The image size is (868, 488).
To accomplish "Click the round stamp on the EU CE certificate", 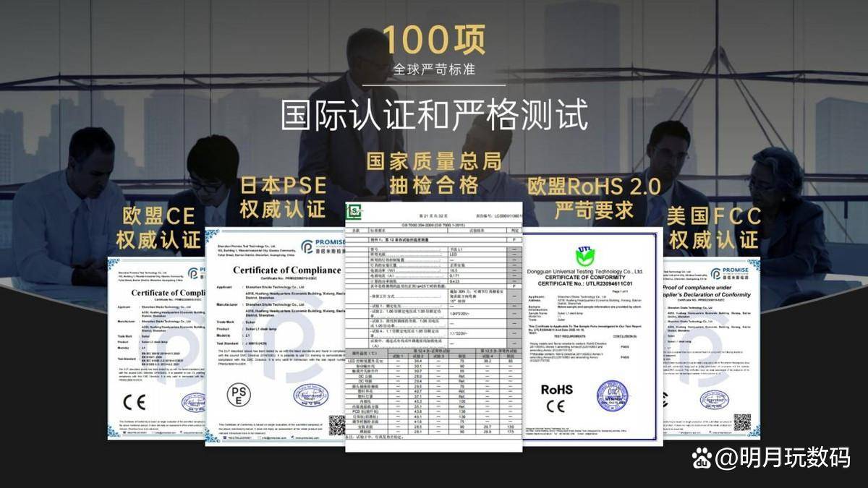I will coord(193,402).
